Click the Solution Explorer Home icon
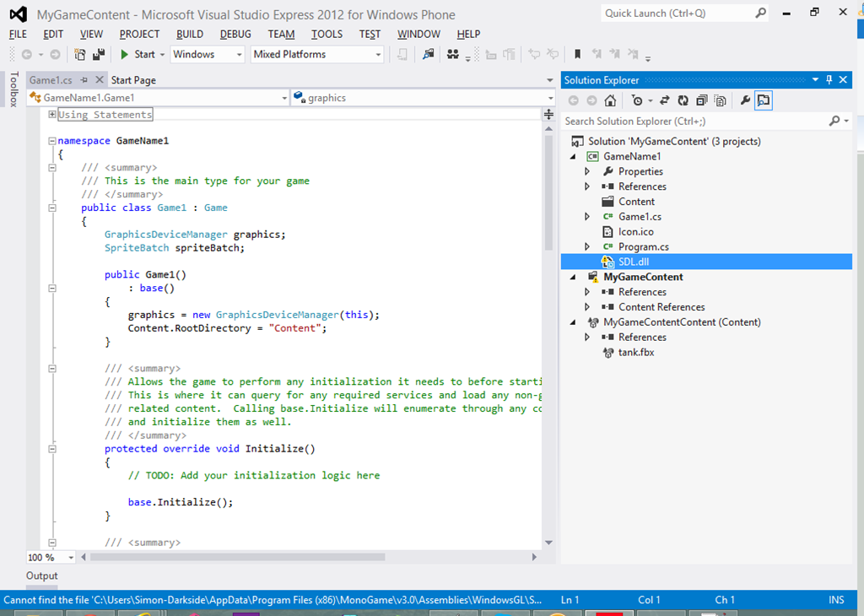The height and width of the screenshot is (616, 864). pos(610,100)
